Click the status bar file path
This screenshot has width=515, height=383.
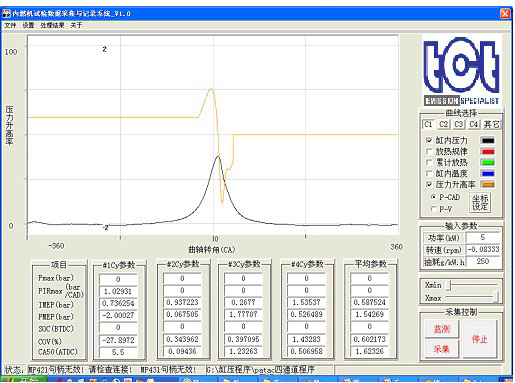[261, 369]
